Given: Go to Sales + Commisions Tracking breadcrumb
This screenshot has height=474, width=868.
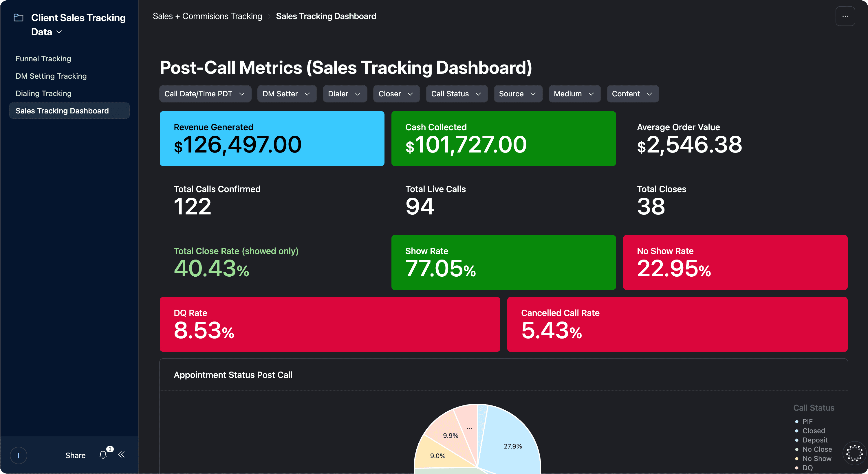Looking at the screenshot, I should coord(207,16).
